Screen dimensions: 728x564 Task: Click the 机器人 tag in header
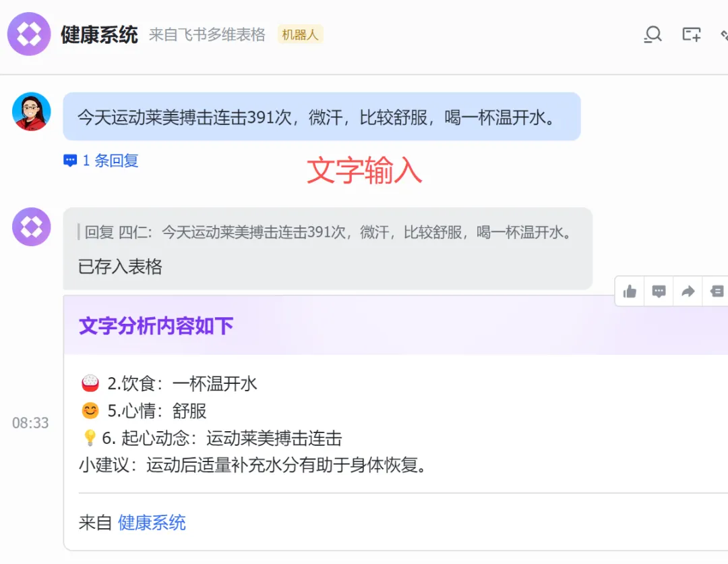click(300, 34)
